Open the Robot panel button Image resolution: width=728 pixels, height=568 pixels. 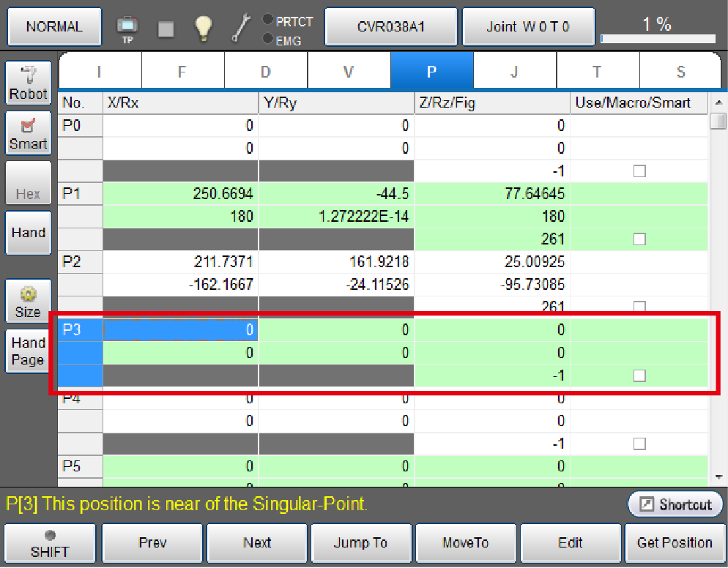pyautogui.click(x=28, y=82)
